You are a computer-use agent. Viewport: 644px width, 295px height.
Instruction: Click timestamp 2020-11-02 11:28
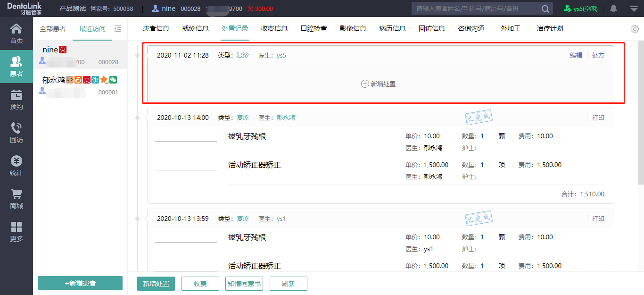point(183,55)
